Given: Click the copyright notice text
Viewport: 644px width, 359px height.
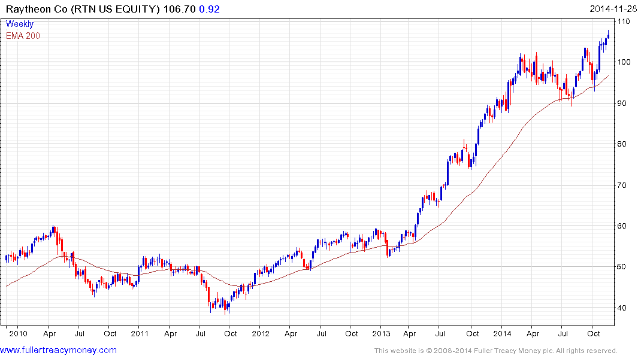Looking at the screenshot, I should [496, 351].
